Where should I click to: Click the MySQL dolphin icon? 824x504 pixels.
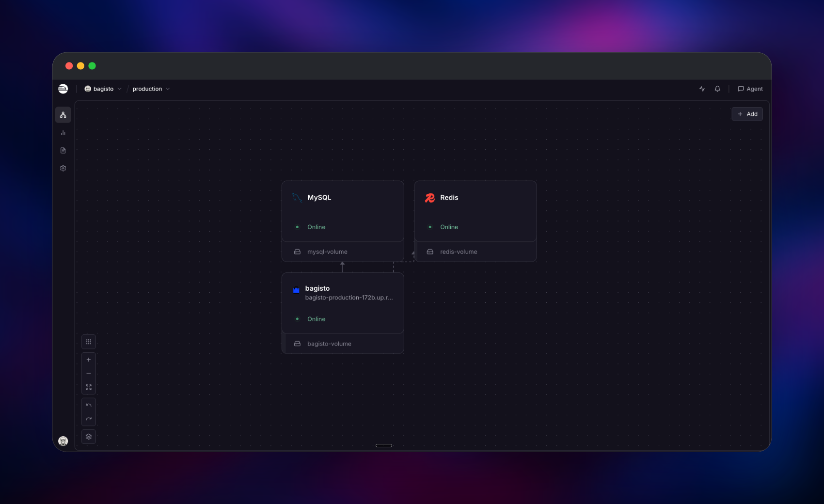(297, 198)
